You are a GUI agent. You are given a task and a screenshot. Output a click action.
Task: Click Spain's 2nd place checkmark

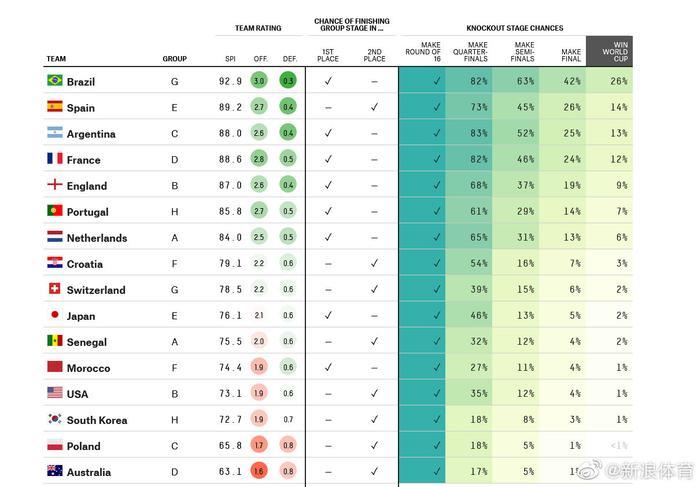374,107
